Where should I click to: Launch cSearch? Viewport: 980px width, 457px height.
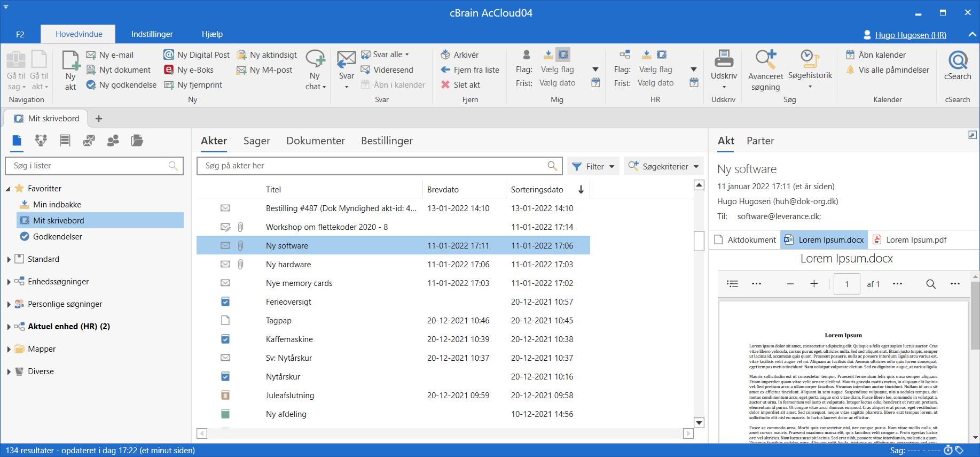tap(958, 65)
